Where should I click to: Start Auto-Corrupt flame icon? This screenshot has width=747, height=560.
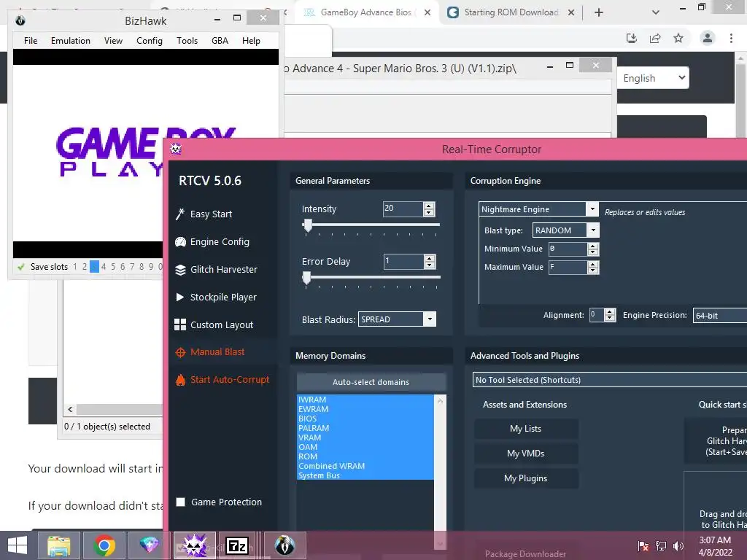[180, 380]
